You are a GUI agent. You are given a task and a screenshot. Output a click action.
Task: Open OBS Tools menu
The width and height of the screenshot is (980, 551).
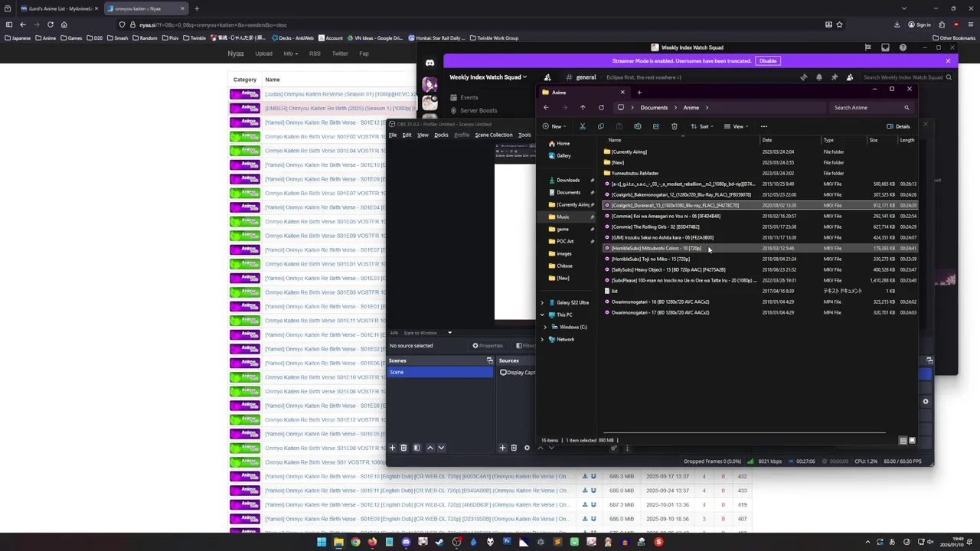524,135
